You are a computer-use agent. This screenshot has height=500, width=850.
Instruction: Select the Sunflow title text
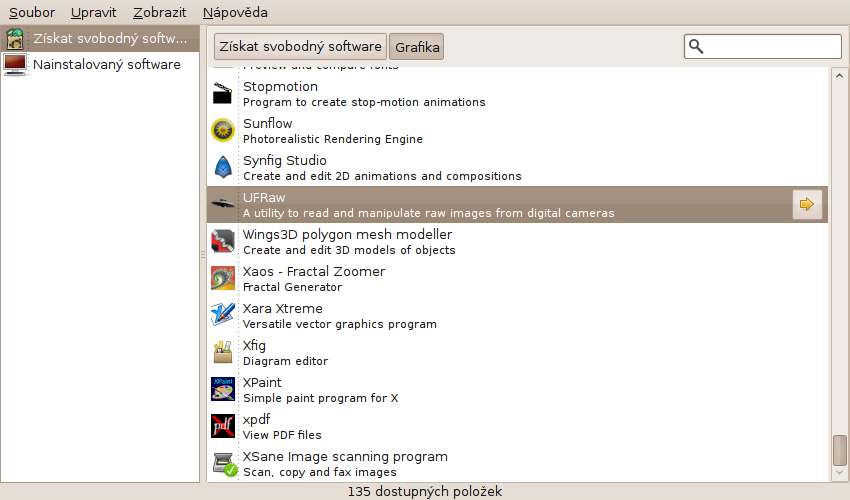coord(268,124)
